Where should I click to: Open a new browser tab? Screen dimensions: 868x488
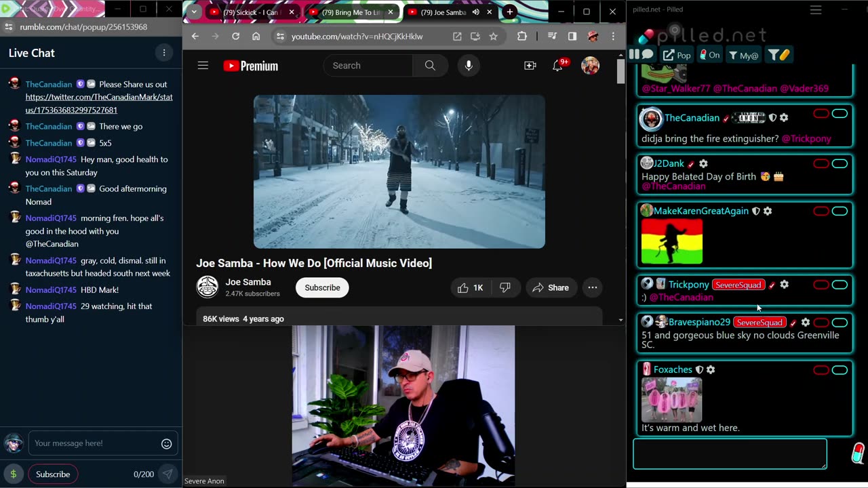click(x=509, y=12)
